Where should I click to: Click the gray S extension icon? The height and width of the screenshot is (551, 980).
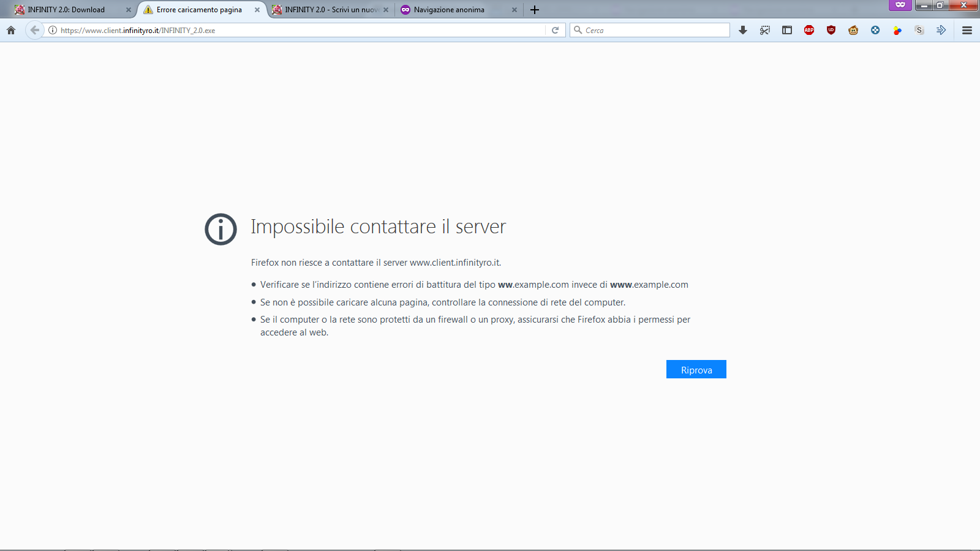pyautogui.click(x=919, y=30)
